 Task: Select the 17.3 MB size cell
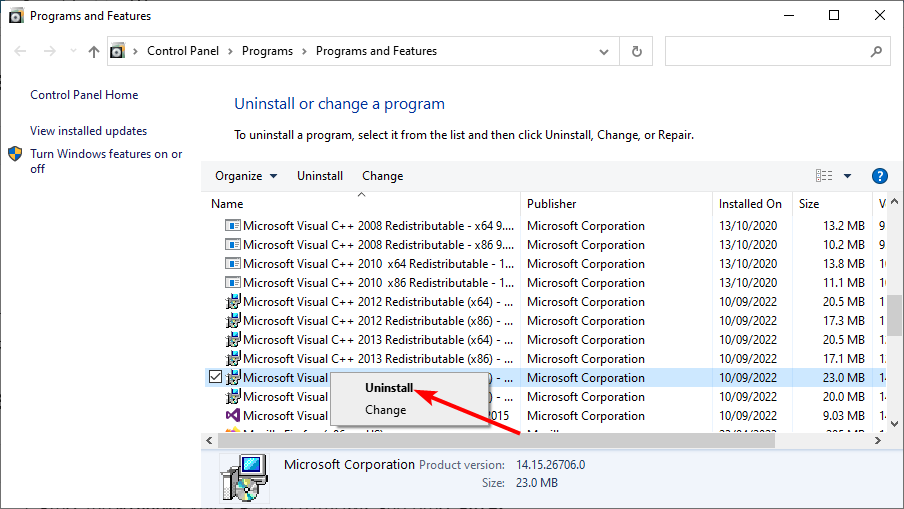843,321
